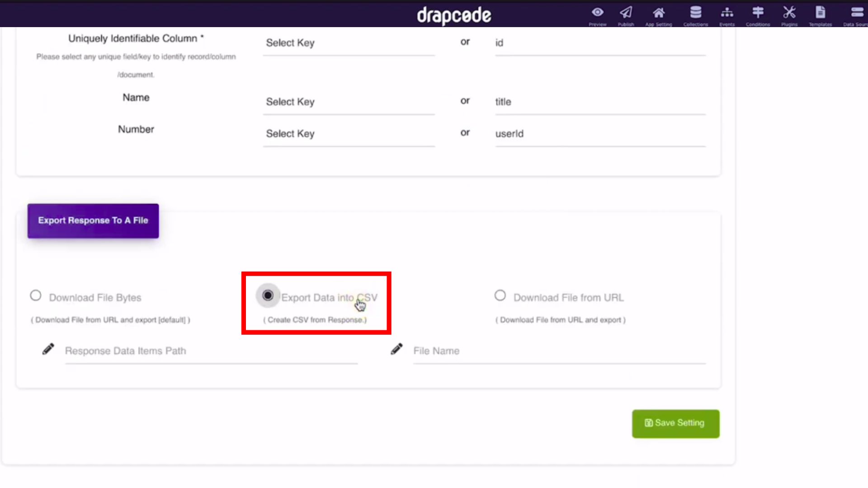Select Download File from URL option

point(500,297)
